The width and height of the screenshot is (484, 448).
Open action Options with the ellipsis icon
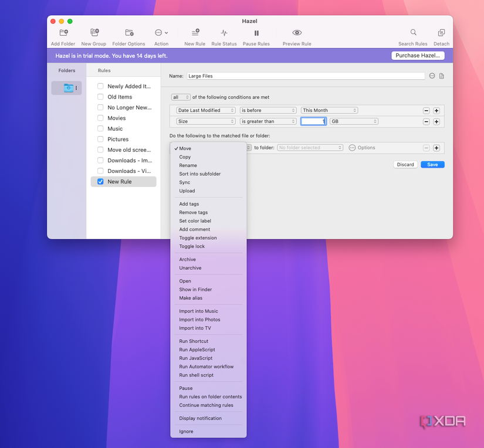[352, 148]
